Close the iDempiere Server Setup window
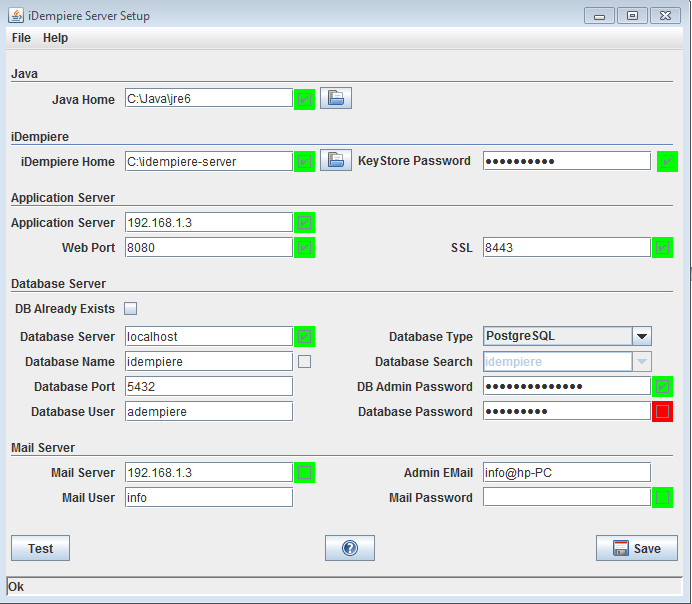The width and height of the screenshot is (692, 604). pyautogui.click(x=666, y=16)
